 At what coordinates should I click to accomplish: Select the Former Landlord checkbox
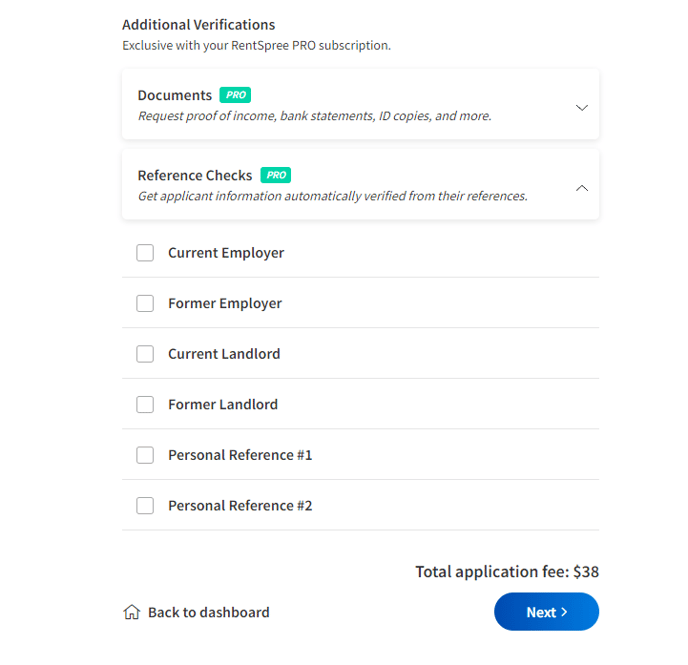tap(145, 404)
